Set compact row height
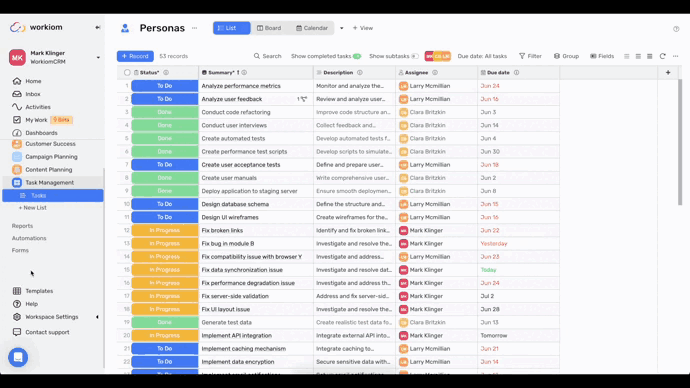Viewport: 690px width, 388px height. click(627, 56)
